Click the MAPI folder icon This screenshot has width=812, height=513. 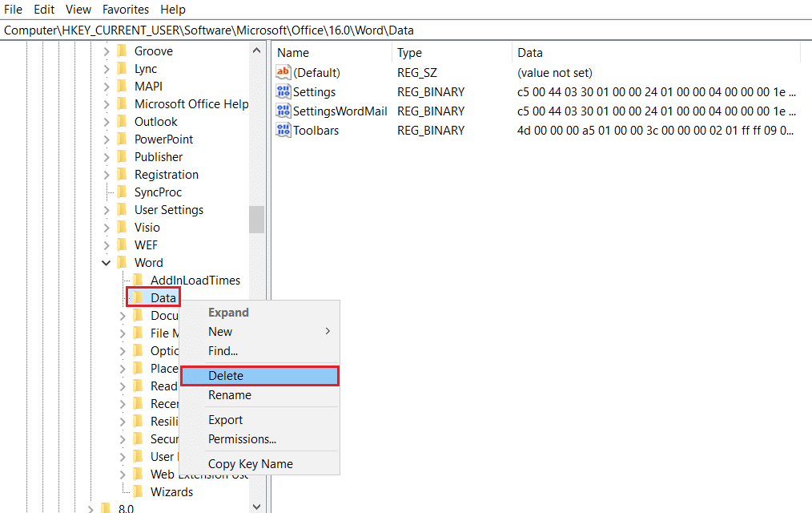(x=123, y=86)
